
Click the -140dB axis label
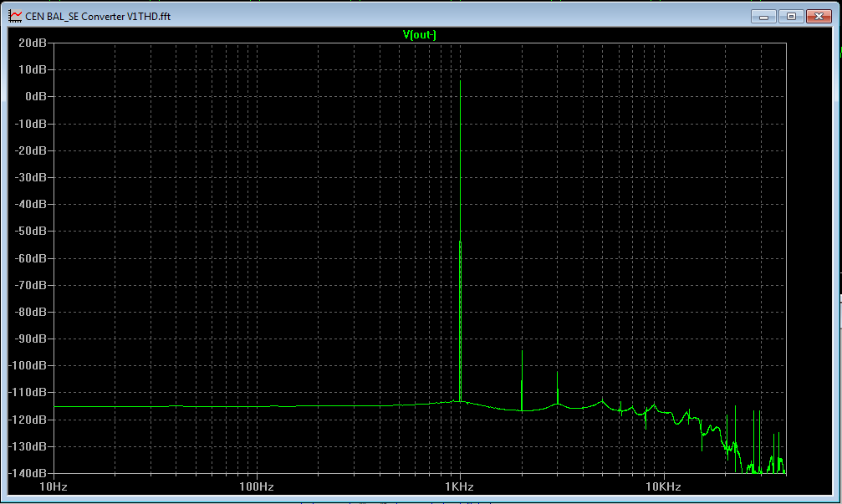(28, 473)
